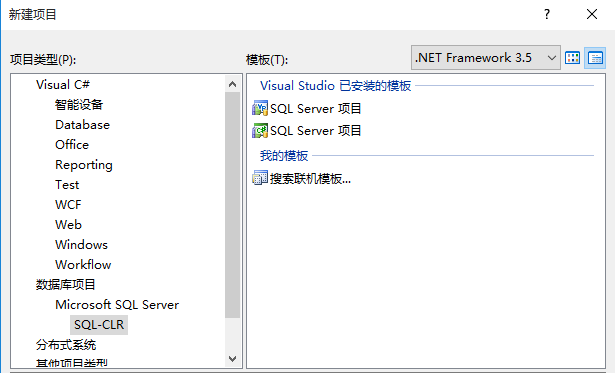Click the help question mark icon
The width and height of the screenshot is (615, 373).
[547, 15]
